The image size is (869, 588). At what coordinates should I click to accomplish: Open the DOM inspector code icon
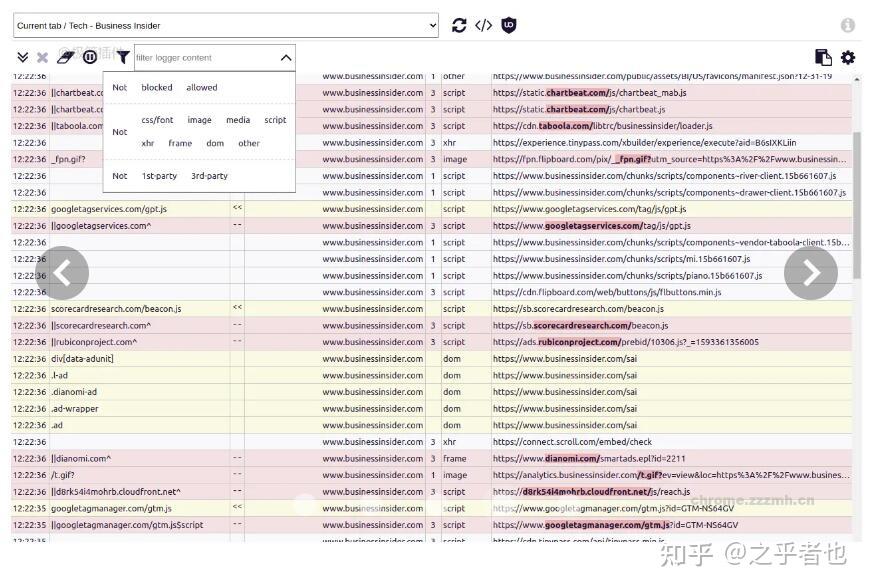[x=483, y=25]
